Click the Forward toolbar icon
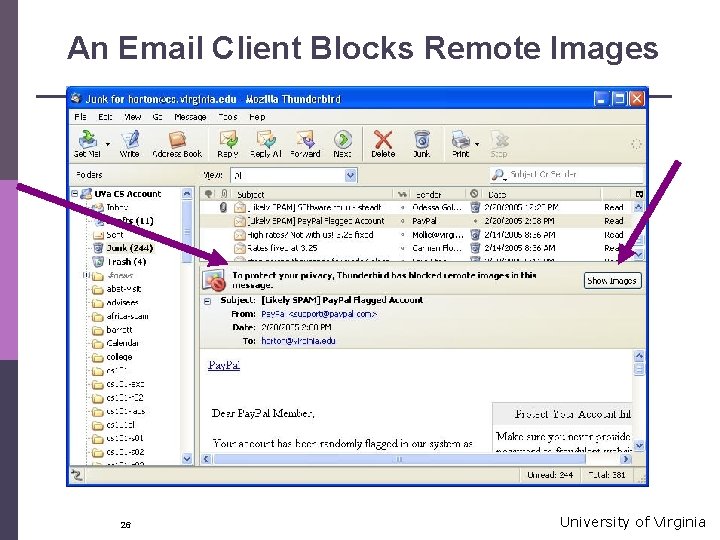The width and height of the screenshot is (720, 540). click(305, 143)
